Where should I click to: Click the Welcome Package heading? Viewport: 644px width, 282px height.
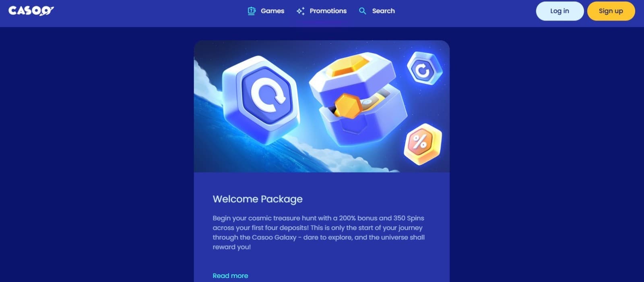pyautogui.click(x=258, y=199)
